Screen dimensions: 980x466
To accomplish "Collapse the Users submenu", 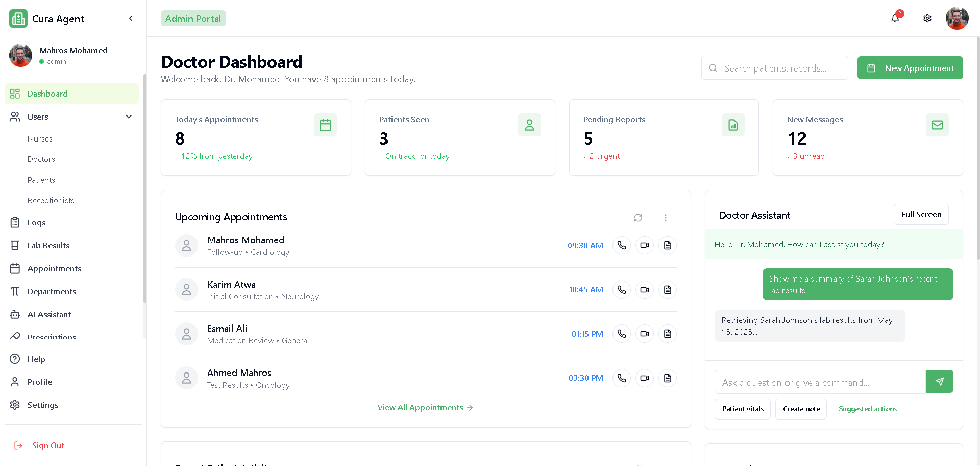I will 129,116.
